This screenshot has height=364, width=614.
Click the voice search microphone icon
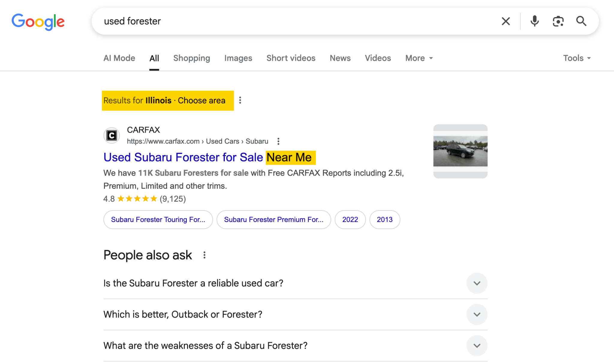(x=535, y=21)
